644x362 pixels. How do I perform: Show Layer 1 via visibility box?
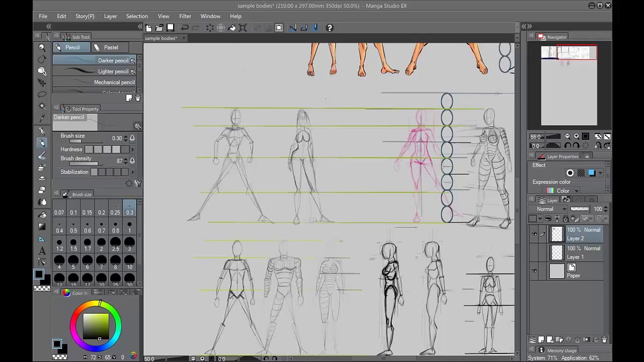[x=534, y=252]
